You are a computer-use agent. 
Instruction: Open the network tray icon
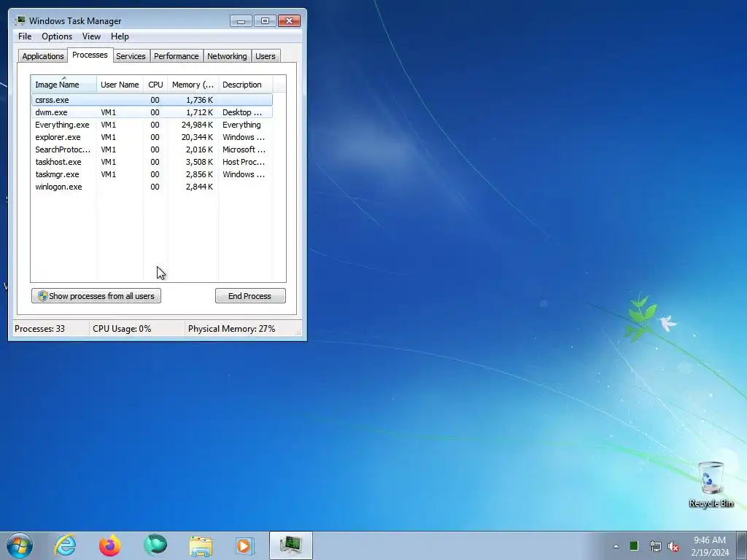point(655,546)
